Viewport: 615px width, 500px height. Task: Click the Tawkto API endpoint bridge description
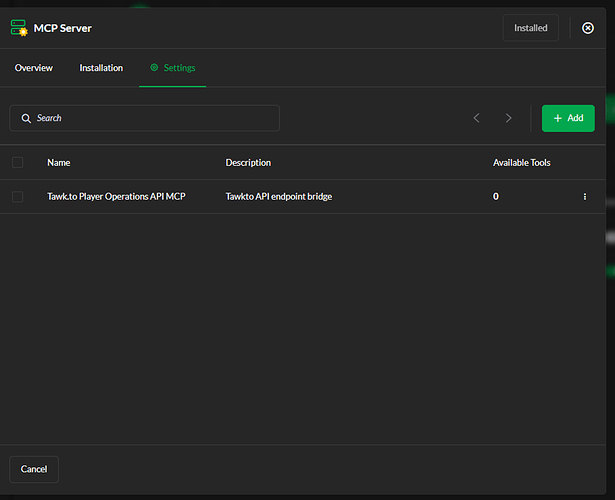tap(278, 197)
